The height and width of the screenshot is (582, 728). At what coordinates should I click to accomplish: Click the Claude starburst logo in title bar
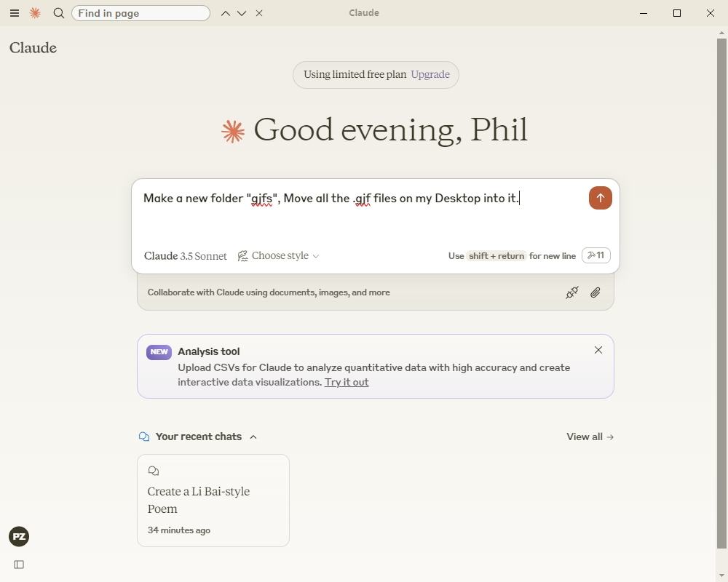(35, 13)
